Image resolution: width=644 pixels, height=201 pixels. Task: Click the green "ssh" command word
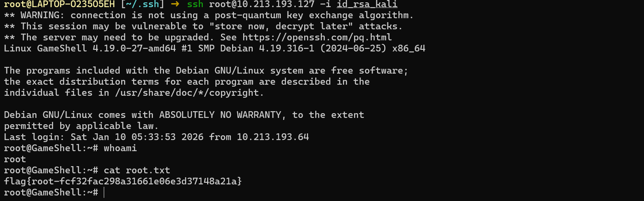point(195,4)
